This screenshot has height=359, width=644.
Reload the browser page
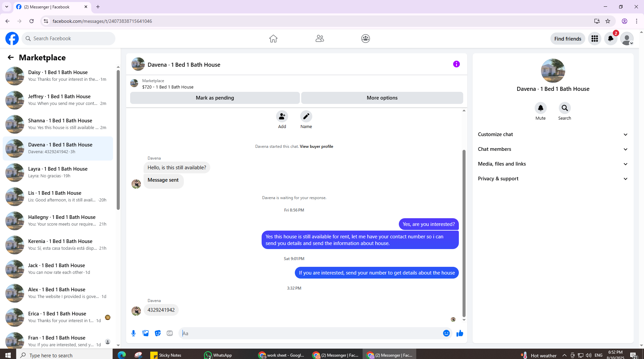click(32, 21)
